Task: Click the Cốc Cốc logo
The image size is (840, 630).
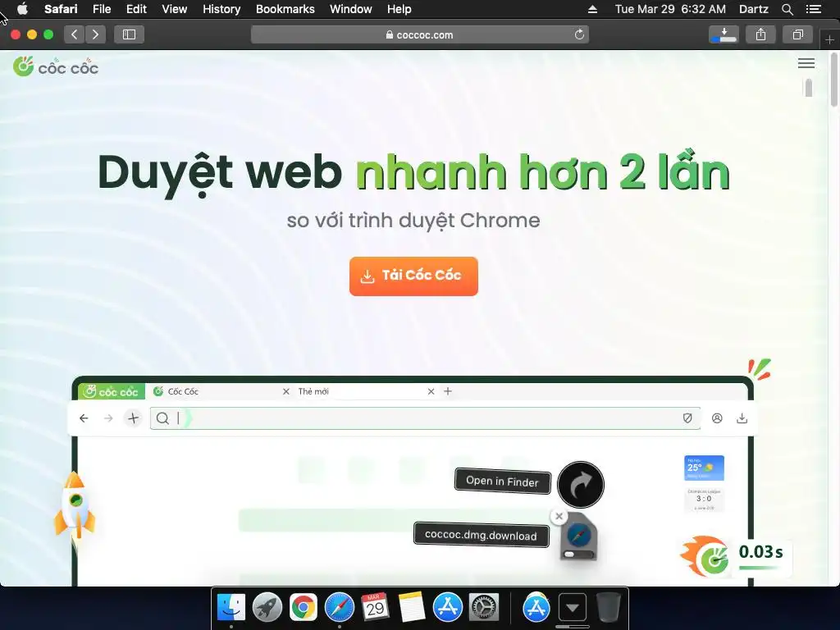Action: tap(56, 67)
